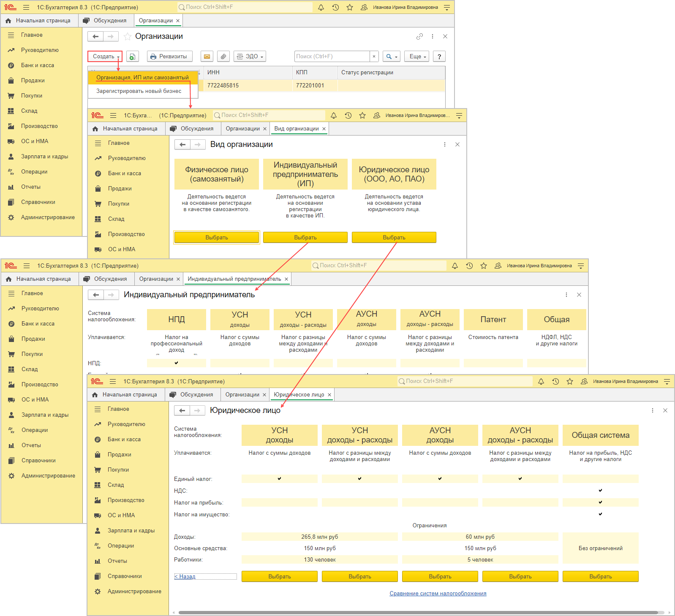
Task: Click back arrow in Вид организации form
Action: [182, 144]
